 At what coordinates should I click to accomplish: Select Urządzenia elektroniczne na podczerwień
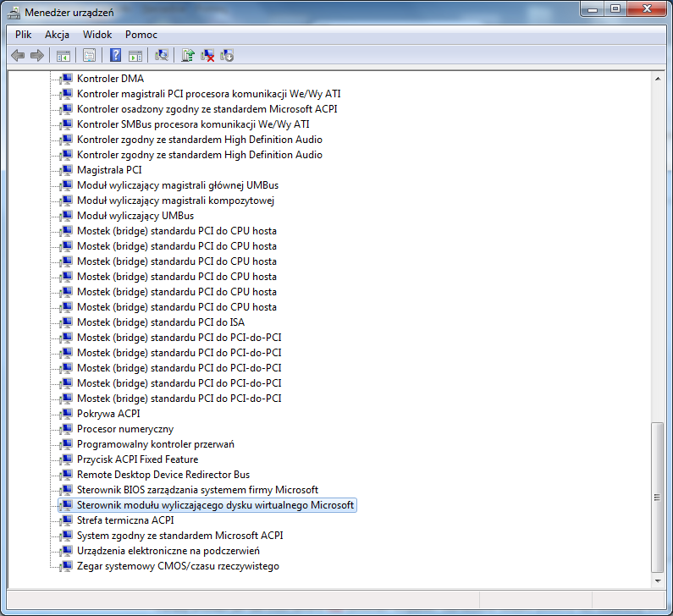168,551
